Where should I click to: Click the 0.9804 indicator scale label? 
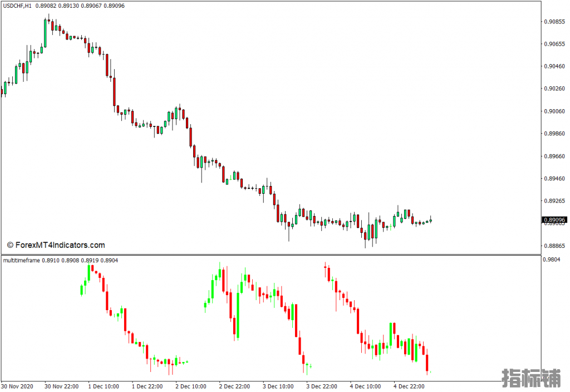[x=552, y=259]
